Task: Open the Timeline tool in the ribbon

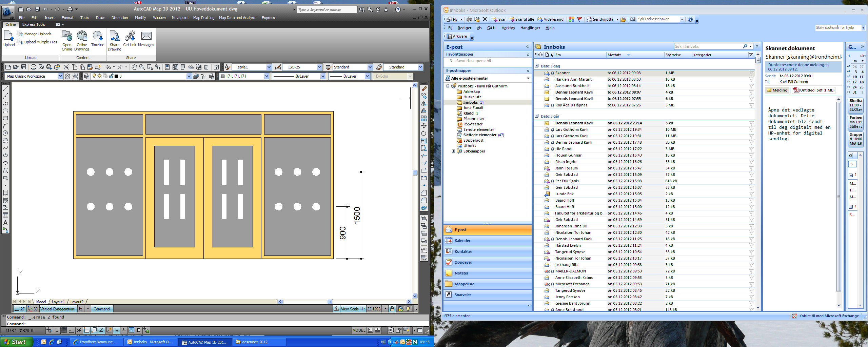Action: (98, 38)
